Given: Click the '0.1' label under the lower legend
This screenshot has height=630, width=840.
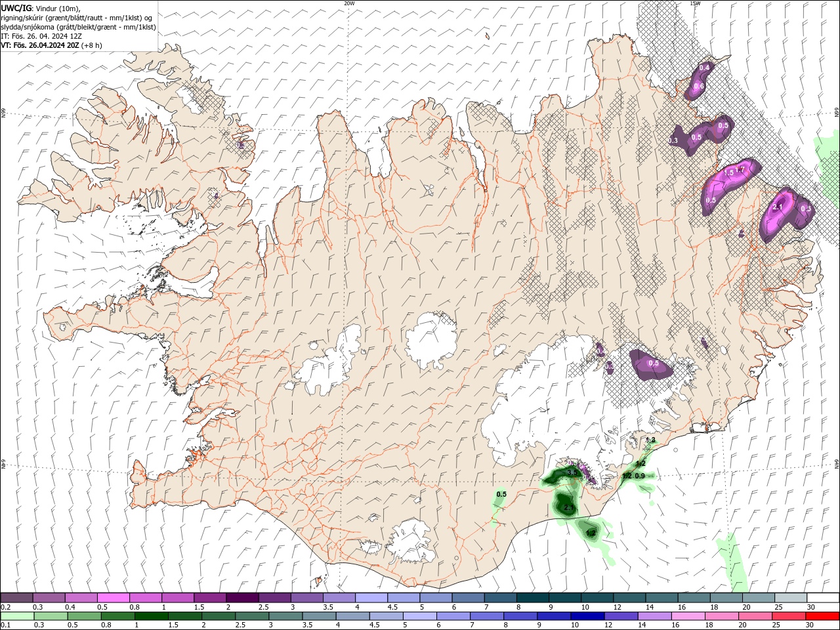Looking at the screenshot, I should [x=5, y=625].
